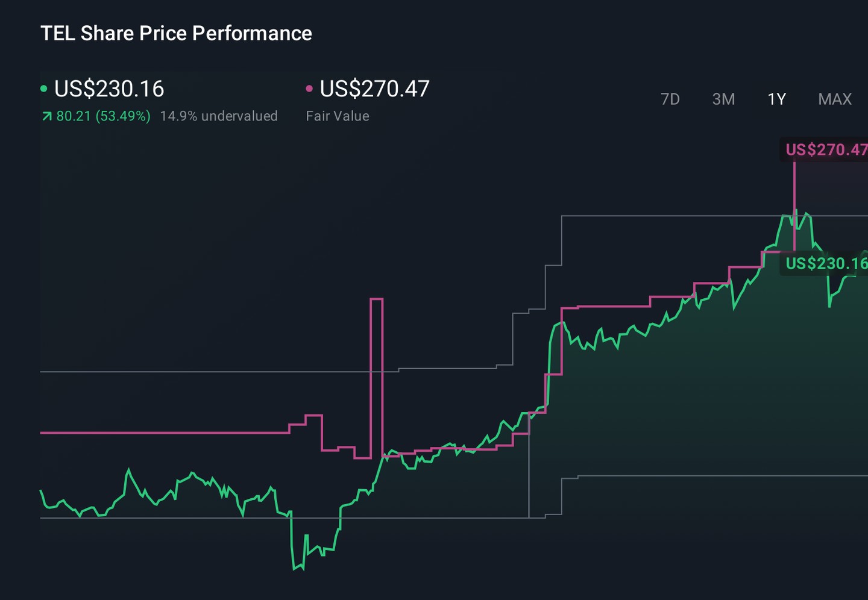Select the 7D time range
The image size is (868, 600).
pos(670,99)
